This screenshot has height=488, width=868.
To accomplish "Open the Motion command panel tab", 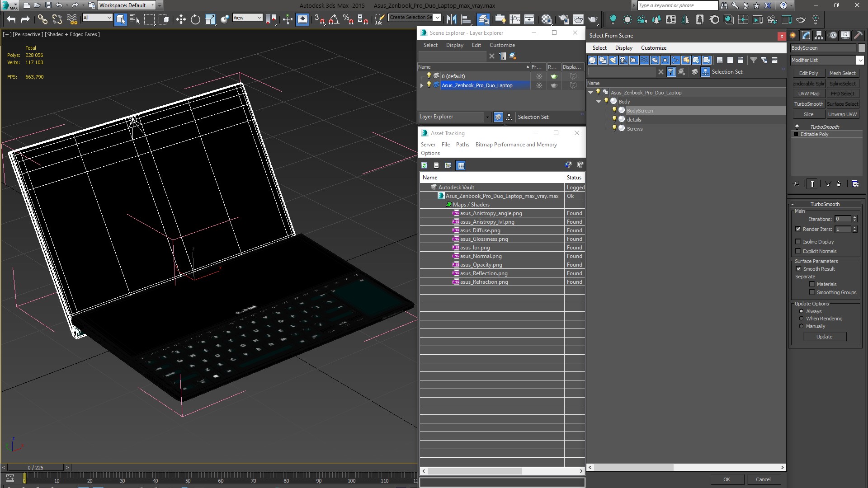I will click(x=832, y=35).
